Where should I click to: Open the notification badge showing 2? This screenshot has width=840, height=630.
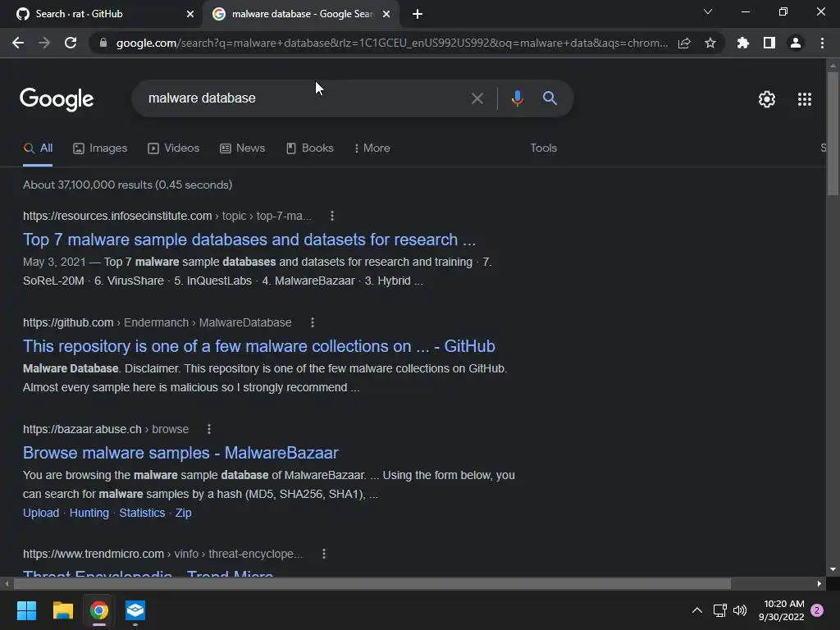coord(817,610)
